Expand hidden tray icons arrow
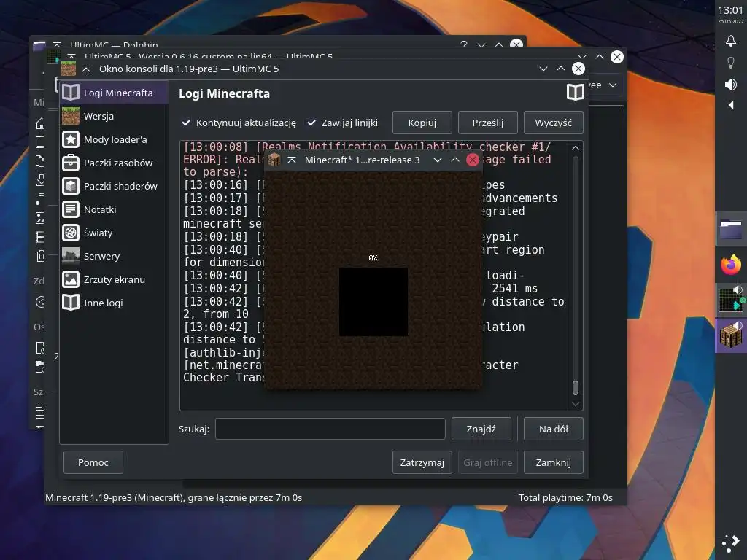Image resolution: width=747 pixels, height=560 pixels. coord(731,105)
